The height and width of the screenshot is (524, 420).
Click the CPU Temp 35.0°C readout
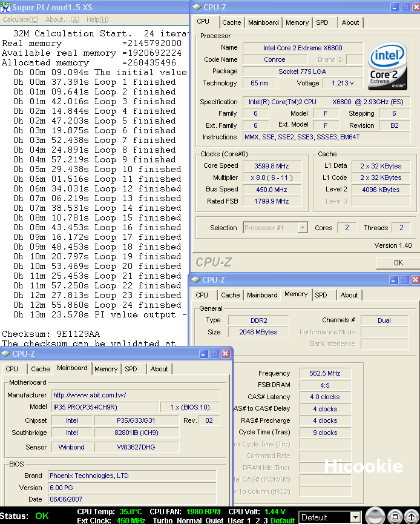(x=110, y=512)
